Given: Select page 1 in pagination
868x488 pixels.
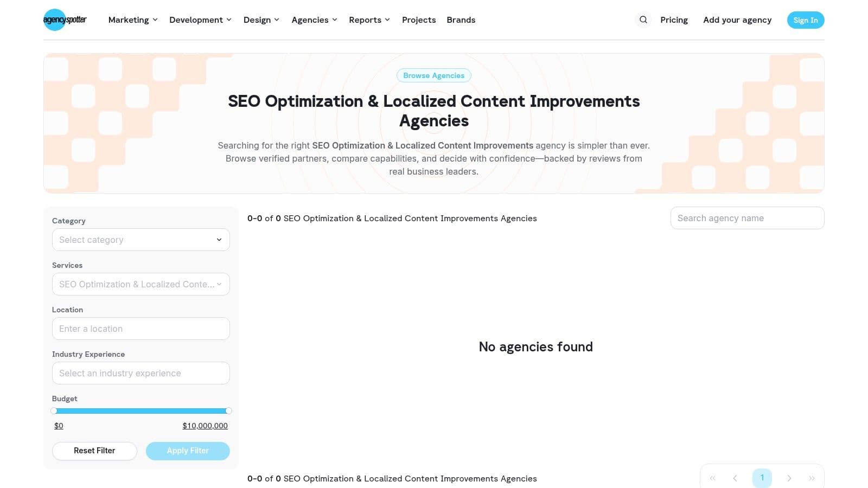Looking at the screenshot, I should [x=762, y=478].
